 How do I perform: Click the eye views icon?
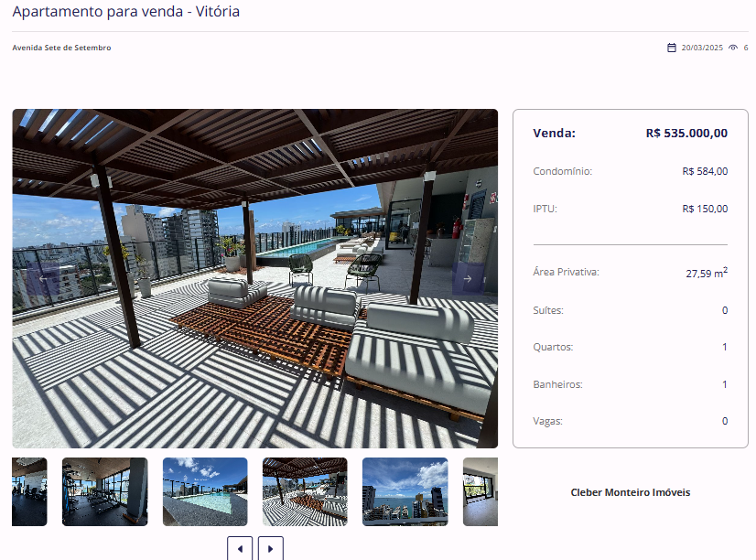(733, 48)
